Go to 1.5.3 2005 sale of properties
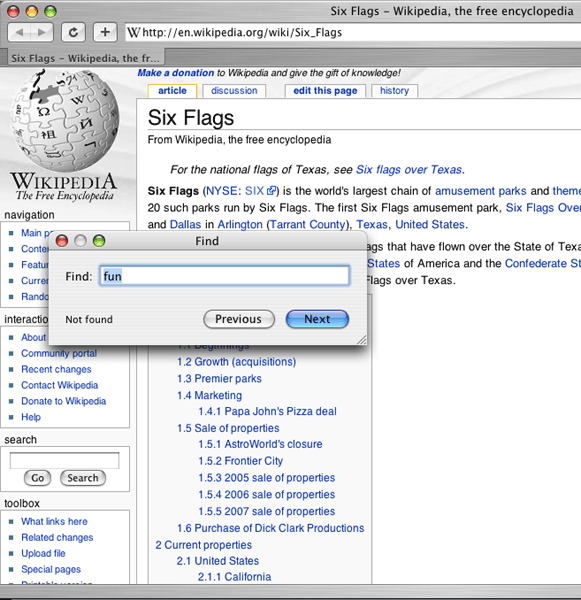The width and height of the screenshot is (581, 600). (x=266, y=478)
